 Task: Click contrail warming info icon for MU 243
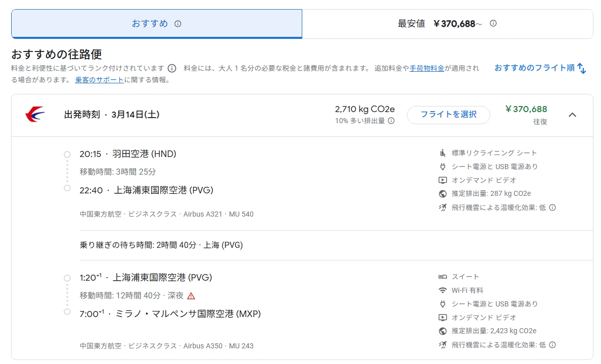(x=552, y=345)
